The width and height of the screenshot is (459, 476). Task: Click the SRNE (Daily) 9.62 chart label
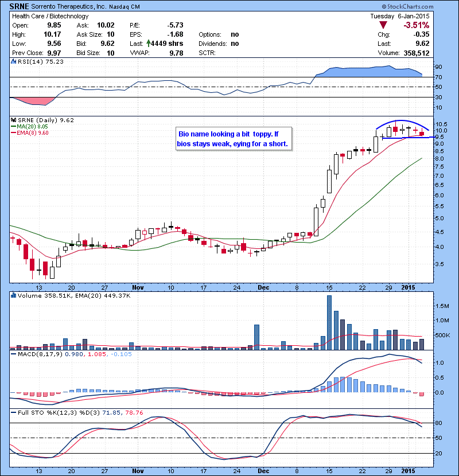[45, 120]
